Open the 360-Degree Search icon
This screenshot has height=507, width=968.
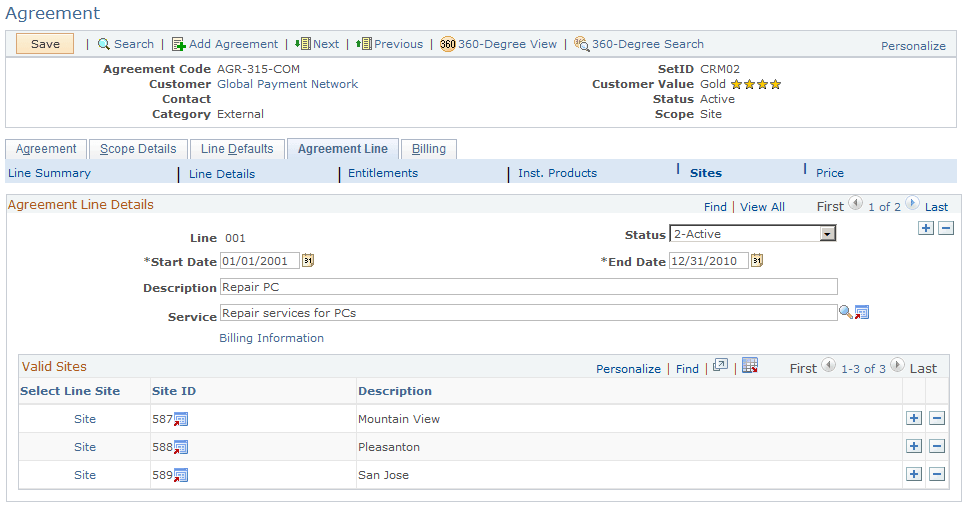[x=582, y=44]
